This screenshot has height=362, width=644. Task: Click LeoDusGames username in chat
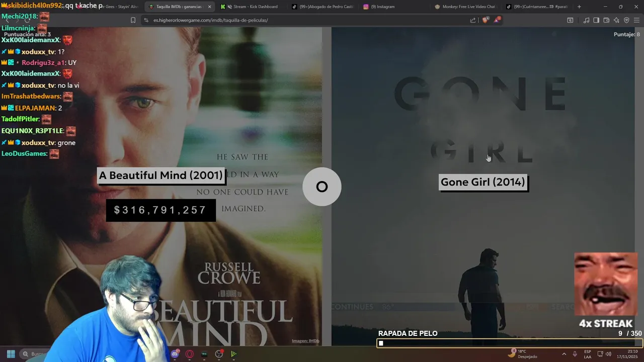24,154
